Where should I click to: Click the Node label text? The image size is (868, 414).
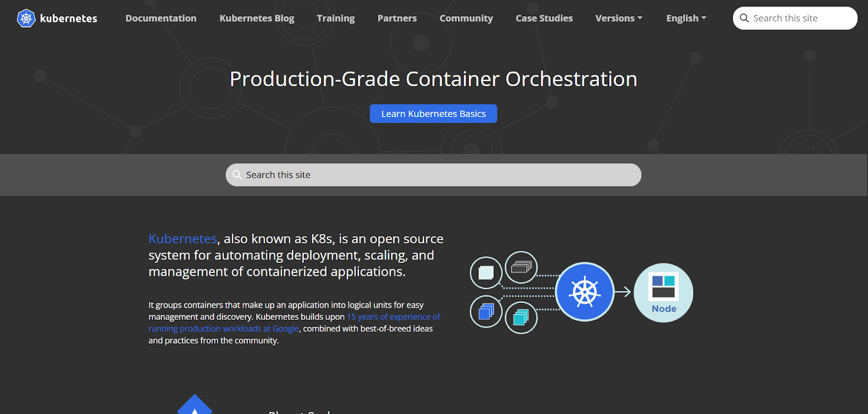tap(664, 309)
